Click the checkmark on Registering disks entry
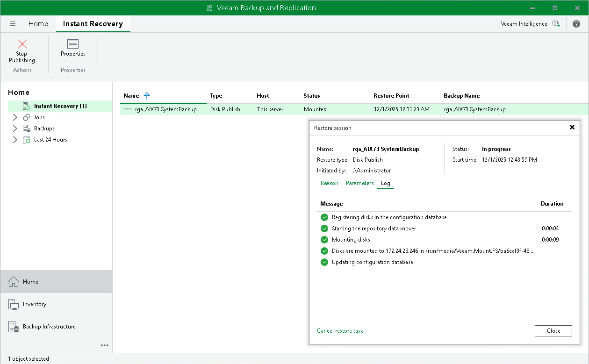 pos(324,217)
